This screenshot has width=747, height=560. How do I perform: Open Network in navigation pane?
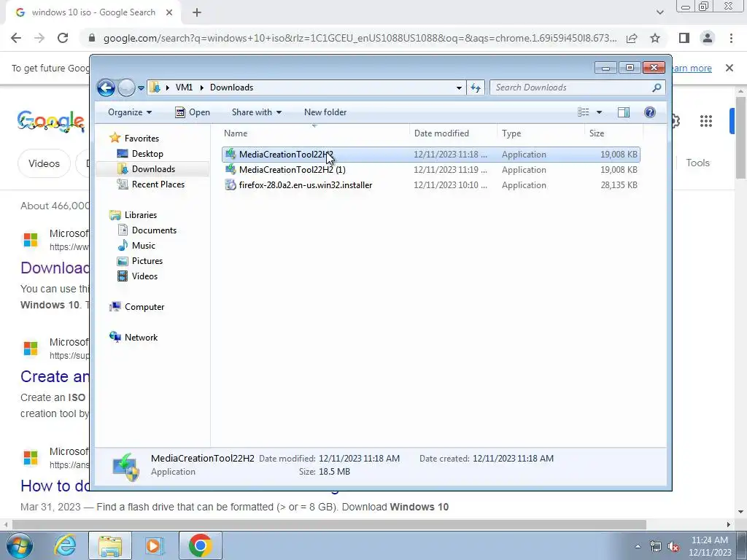point(141,337)
